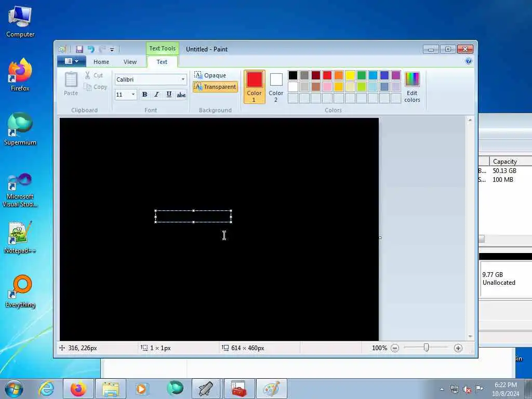This screenshot has height=399, width=532.
Task: Click the Redo arrow in Paint title bar
Action: (x=102, y=49)
